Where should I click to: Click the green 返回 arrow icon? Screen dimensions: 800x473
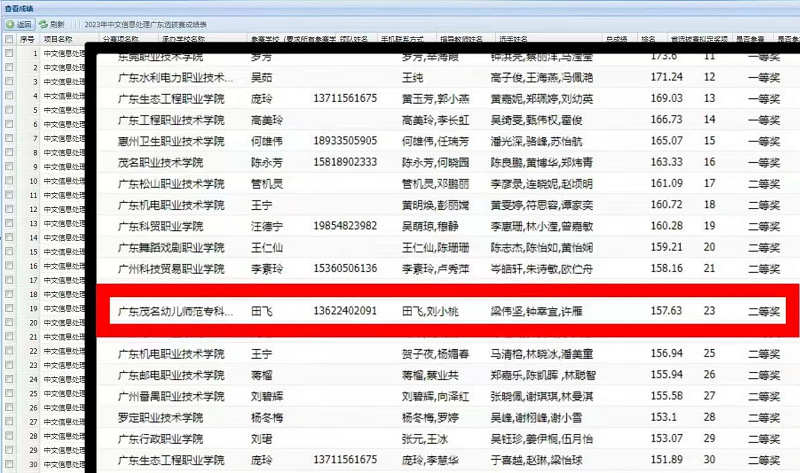click(x=10, y=24)
